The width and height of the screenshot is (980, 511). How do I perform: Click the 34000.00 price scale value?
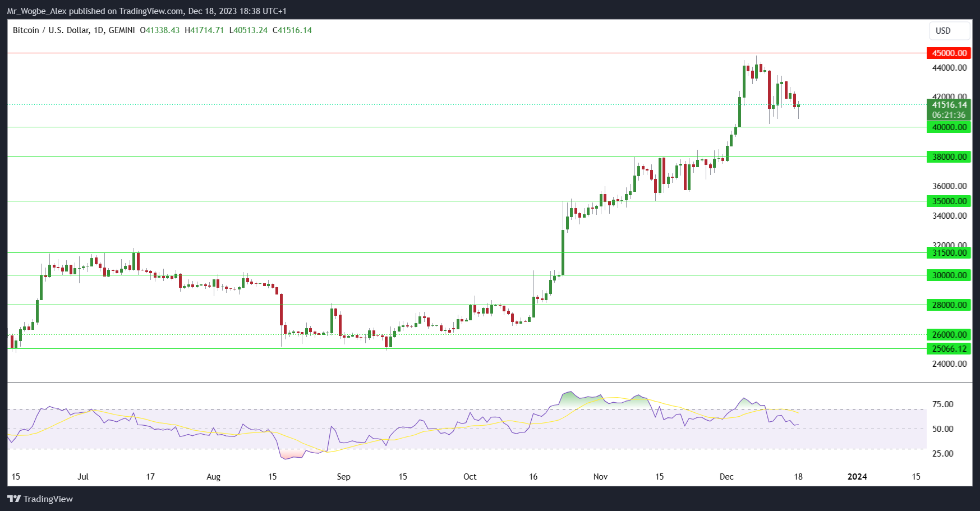pyautogui.click(x=949, y=216)
